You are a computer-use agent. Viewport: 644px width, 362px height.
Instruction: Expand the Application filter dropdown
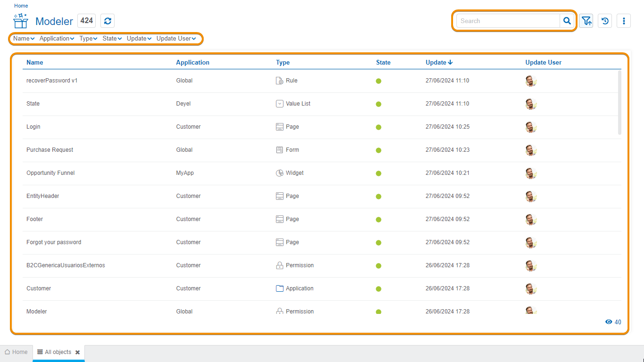pos(57,39)
